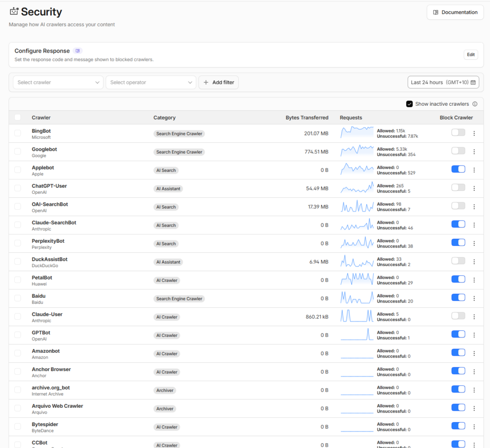Switch off the GPTBot block toggle

pyautogui.click(x=458, y=334)
